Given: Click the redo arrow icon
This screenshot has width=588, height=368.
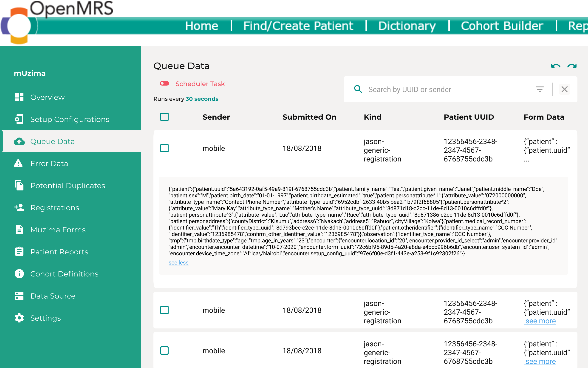Looking at the screenshot, I should coord(572,66).
